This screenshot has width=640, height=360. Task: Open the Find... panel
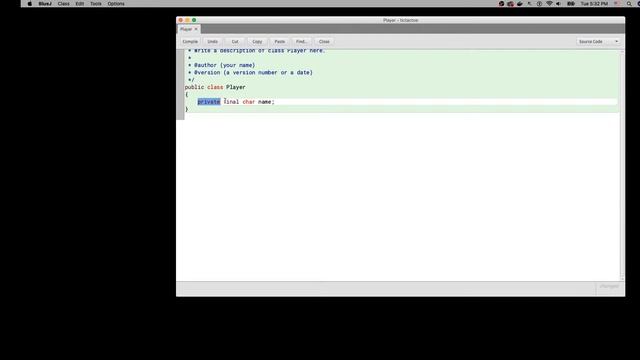coord(302,42)
